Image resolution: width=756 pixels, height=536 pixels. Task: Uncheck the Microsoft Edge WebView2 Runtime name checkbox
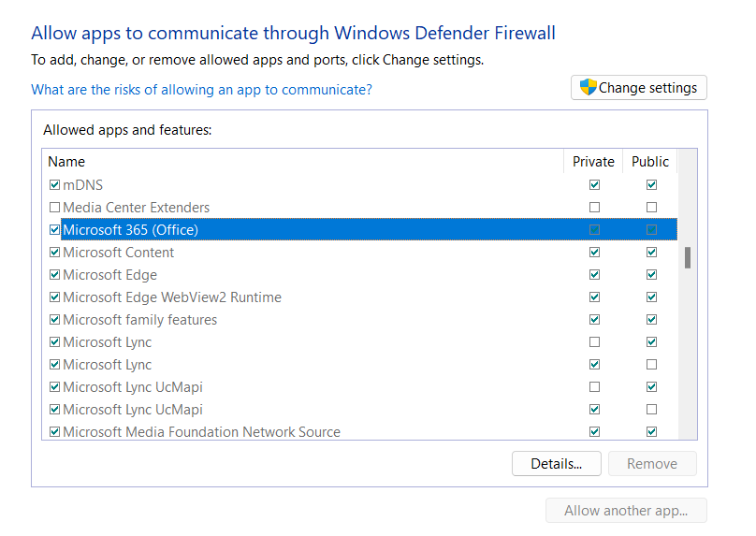point(54,297)
